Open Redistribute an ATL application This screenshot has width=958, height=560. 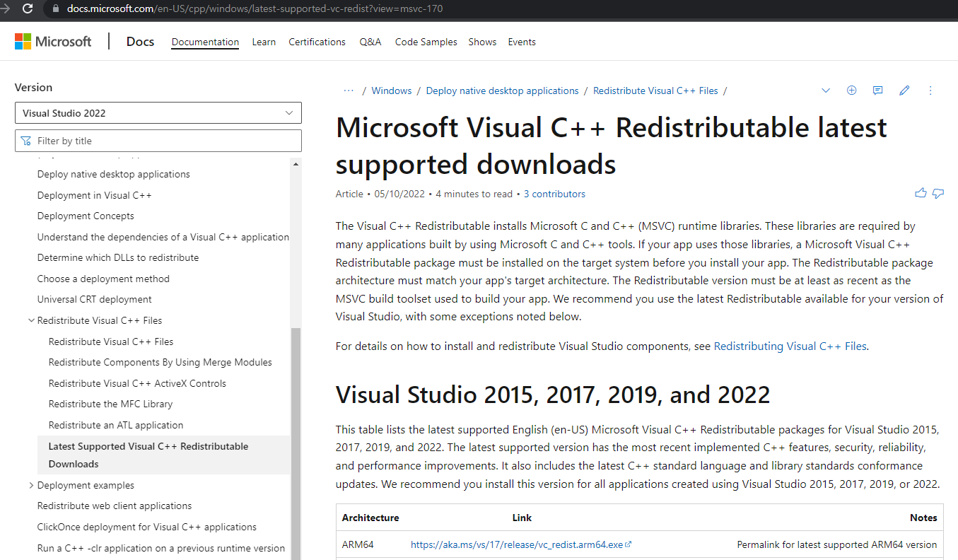116,425
